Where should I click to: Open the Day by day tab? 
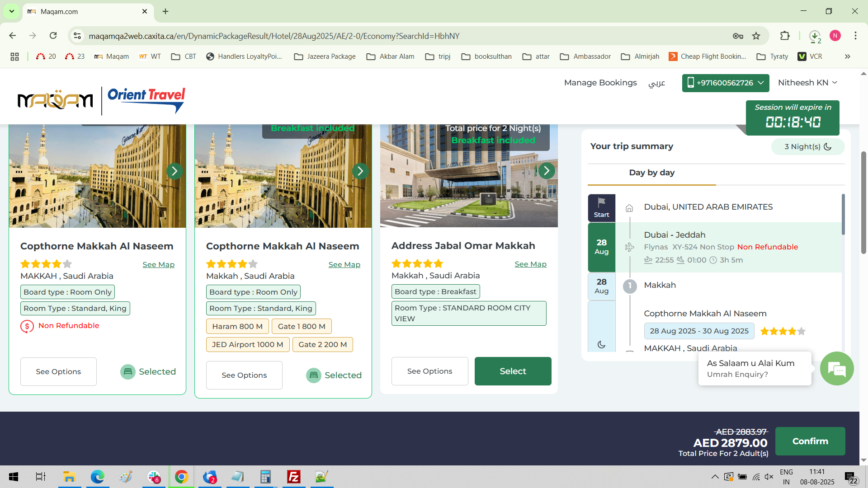point(651,173)
